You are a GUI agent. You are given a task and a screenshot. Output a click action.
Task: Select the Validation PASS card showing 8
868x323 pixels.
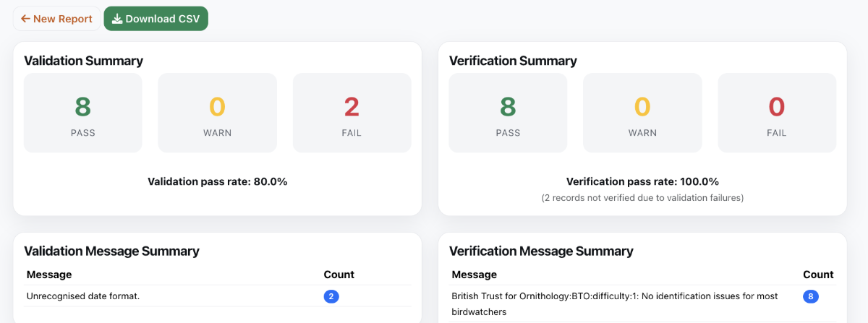(x=83, y=113)
